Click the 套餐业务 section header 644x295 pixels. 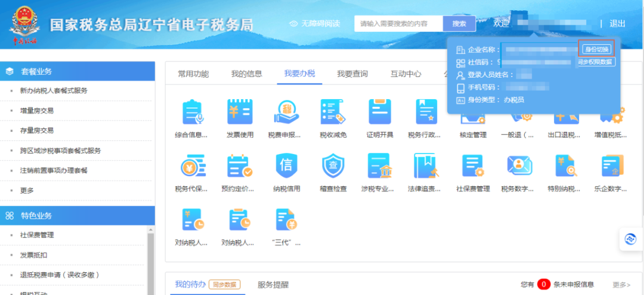pos(78,71)
